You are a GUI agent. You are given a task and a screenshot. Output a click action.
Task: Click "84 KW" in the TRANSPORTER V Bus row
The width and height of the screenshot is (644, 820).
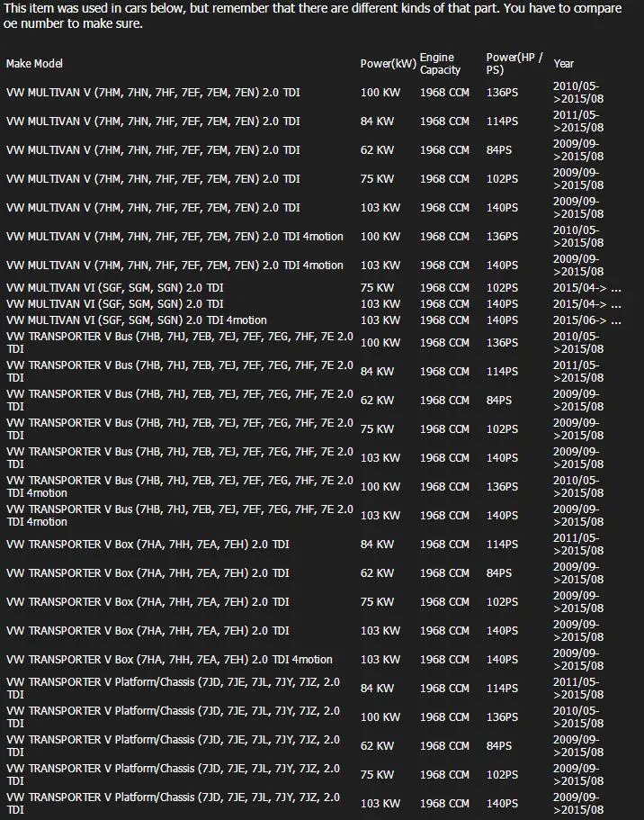coord(377,372)
